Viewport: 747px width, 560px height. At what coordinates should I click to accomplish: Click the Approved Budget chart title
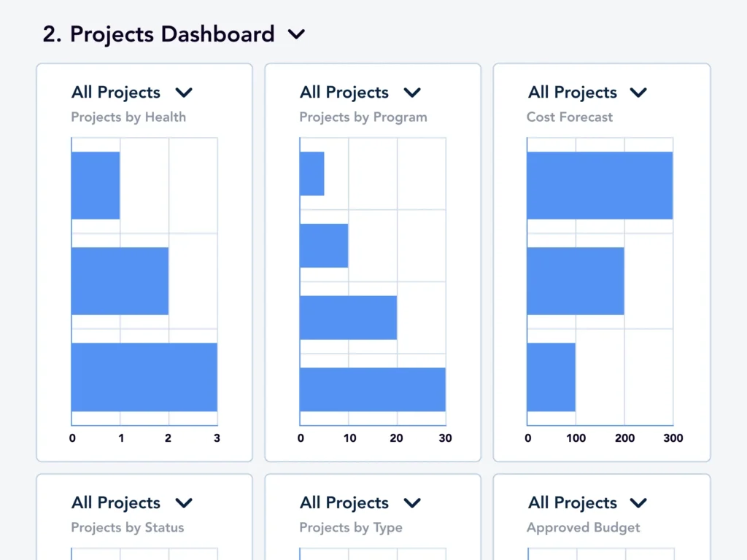click(x=584, y=527)
